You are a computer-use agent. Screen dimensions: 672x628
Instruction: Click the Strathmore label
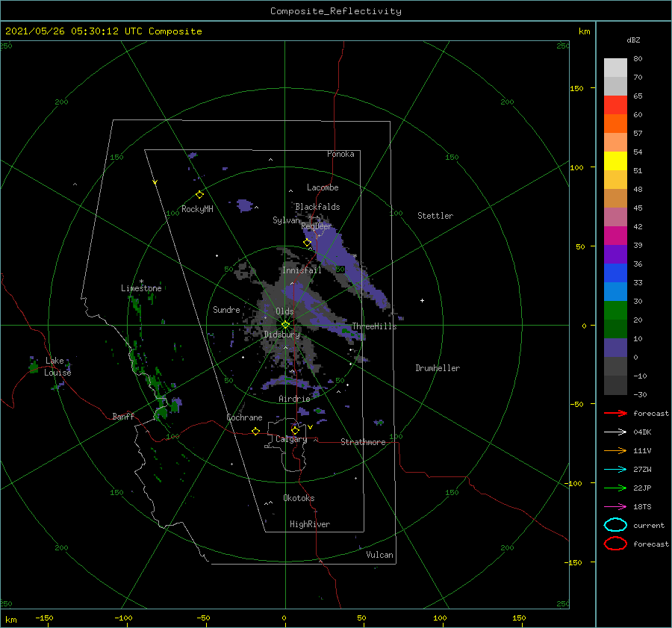[363, 442]
